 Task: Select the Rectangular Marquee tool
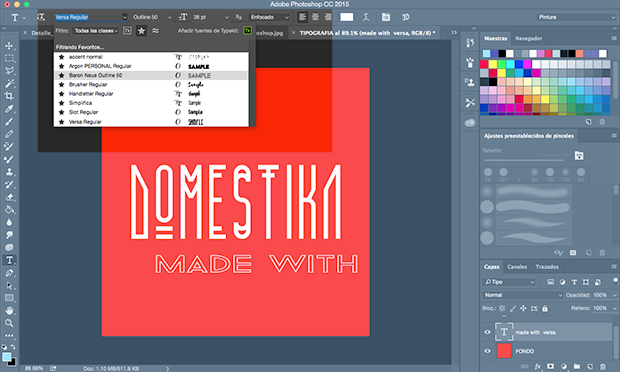9,59
